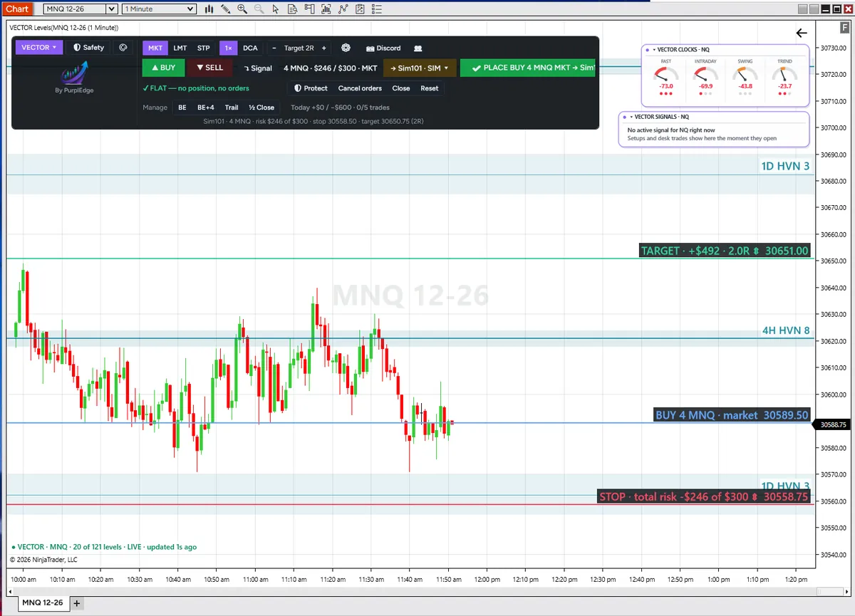This screenshot has height=616, width=855.
Task: Click the ½ Close button
Action: click(x=261, y=108)
